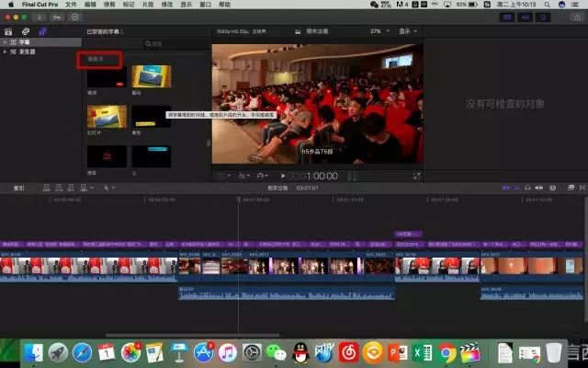Viewport: 588px width, 368px height.
Task: Toggle the browser panel visibility button
Action: click(x=507, y=17)
